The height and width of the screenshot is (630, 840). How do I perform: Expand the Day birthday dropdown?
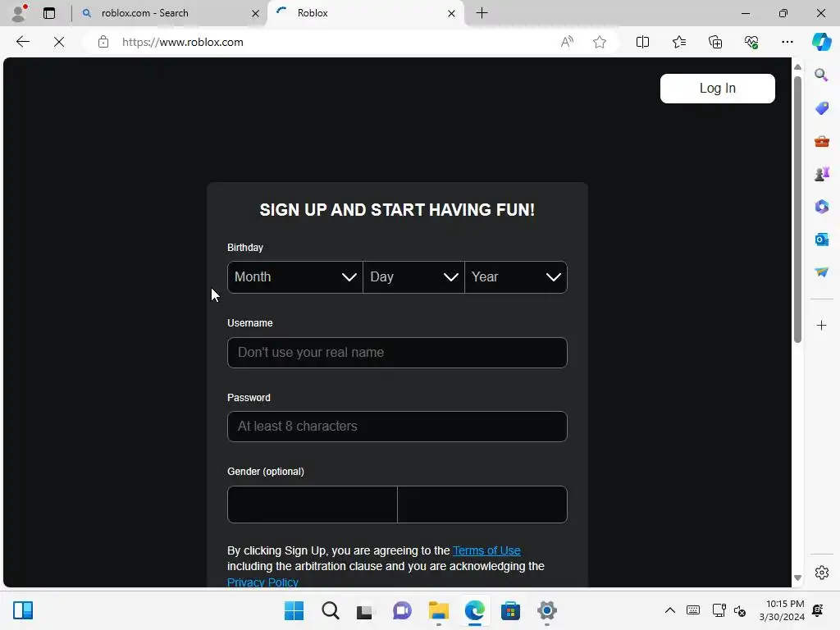click(x=413, y=277)
